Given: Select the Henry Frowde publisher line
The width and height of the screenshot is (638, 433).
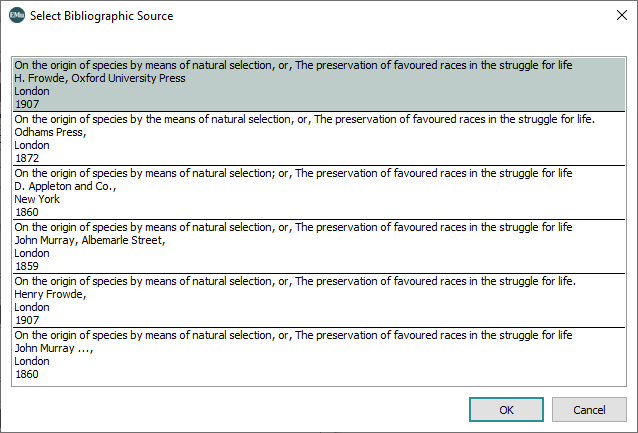Looking at the screenshot, I should (x=50, y=294).
